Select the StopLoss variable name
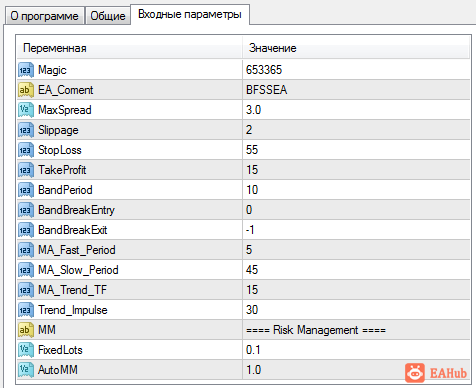This screenshot has width=476, height=388. [x=60, y=150]
